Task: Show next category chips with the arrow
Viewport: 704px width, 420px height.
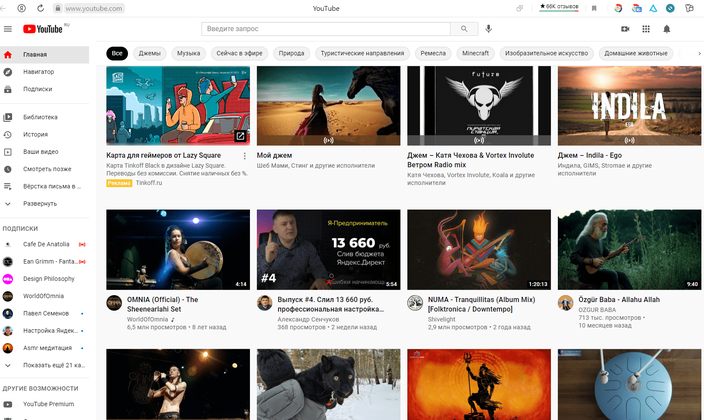Action: pos(699,53)
